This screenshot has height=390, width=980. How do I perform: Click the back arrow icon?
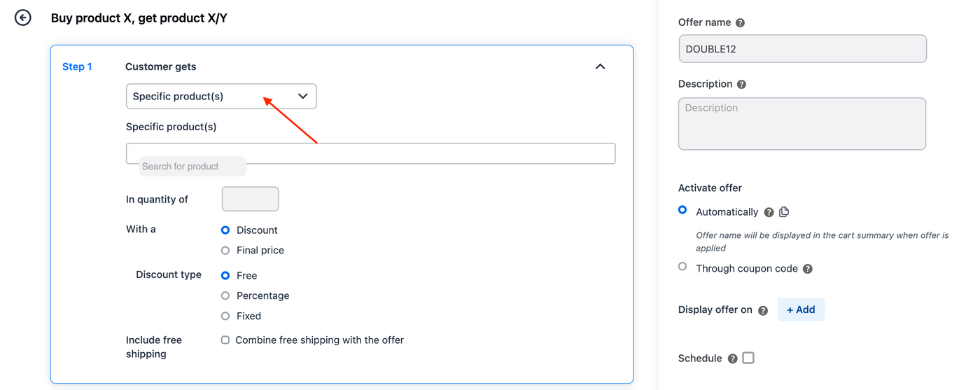point(23,18)
